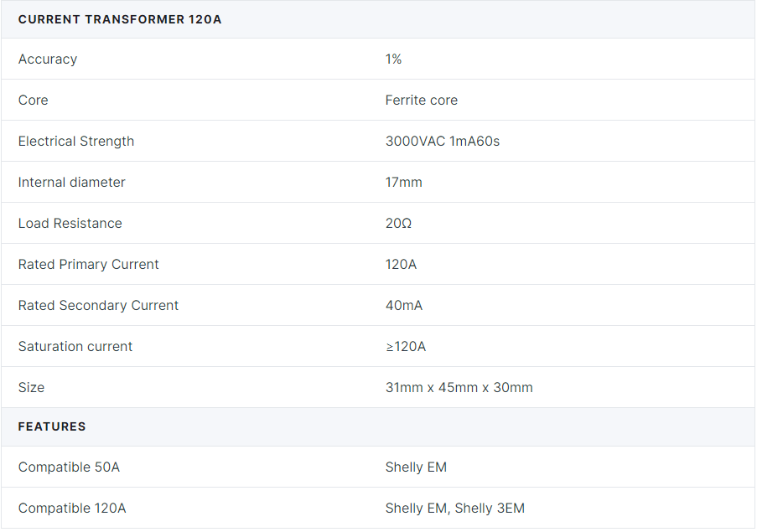Select the Saturation current label
This screenshot has width=757, height=532.
[x=75, y=346]
